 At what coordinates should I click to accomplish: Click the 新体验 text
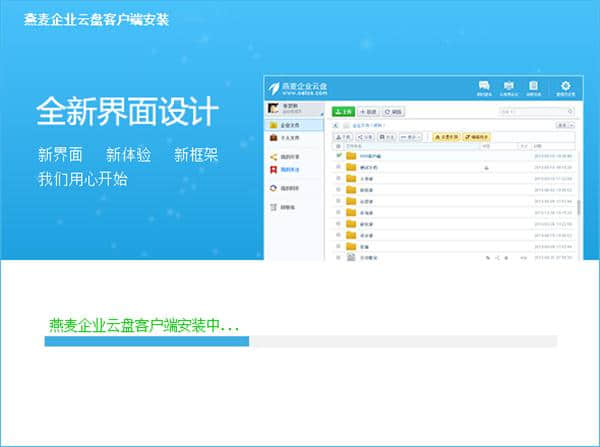pos(129,155)
